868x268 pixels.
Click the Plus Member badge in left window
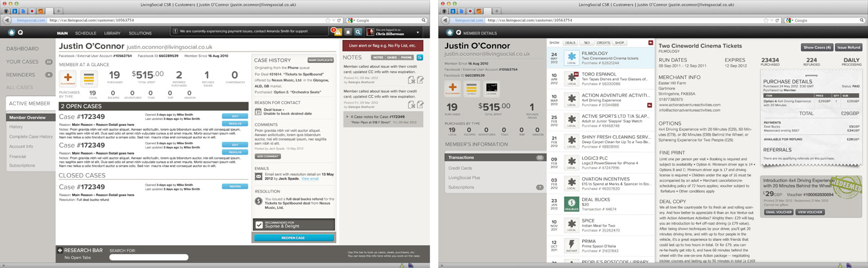tap(68, 78)
